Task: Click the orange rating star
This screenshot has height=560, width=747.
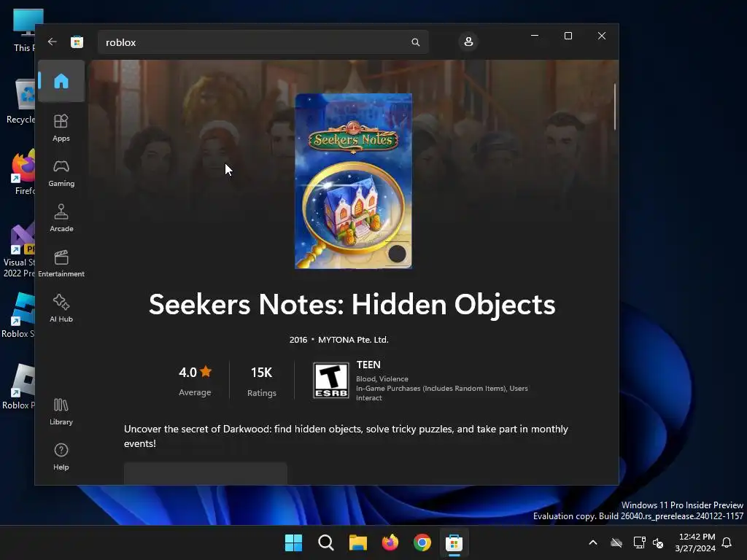Action: pyautogui.click(x=206, y=371)
